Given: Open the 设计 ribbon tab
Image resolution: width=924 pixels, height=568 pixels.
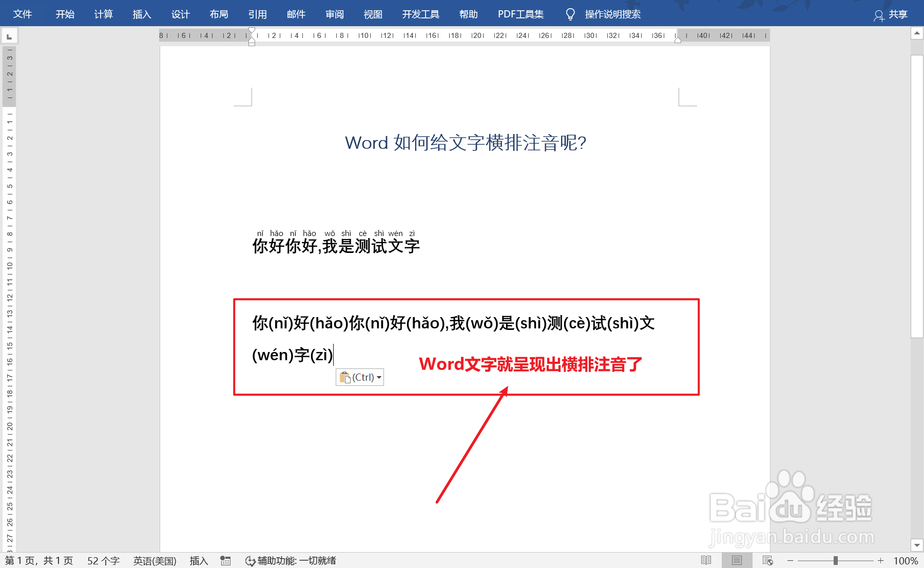Looking at the screenshot, I should click(x=181, y=14).
